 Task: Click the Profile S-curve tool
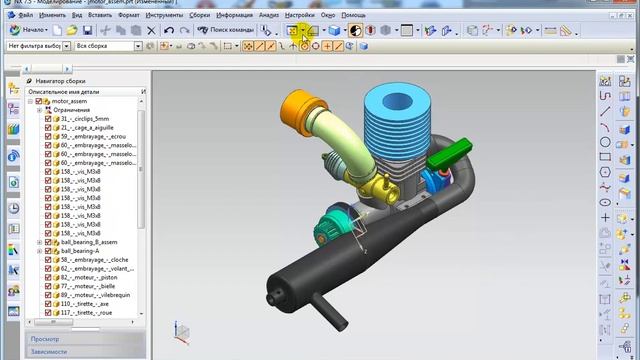point(605,96)
